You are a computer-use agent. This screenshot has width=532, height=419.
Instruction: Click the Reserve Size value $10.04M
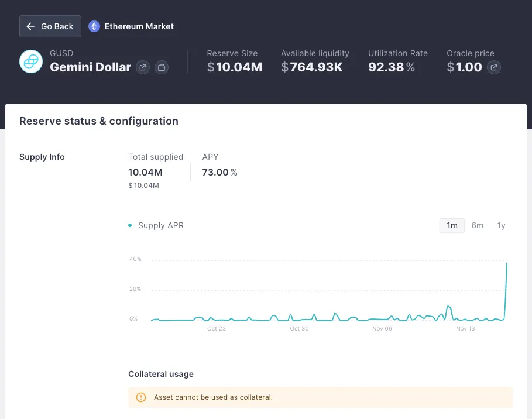point(235,67)
